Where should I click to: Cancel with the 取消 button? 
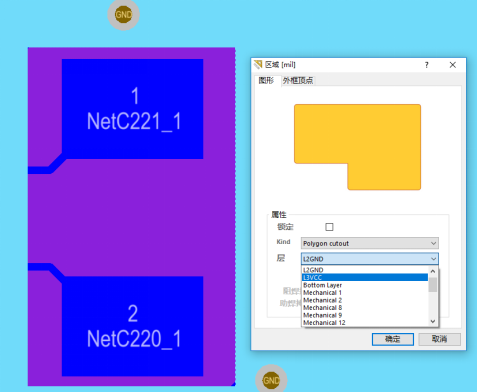[x=439, y=339]
